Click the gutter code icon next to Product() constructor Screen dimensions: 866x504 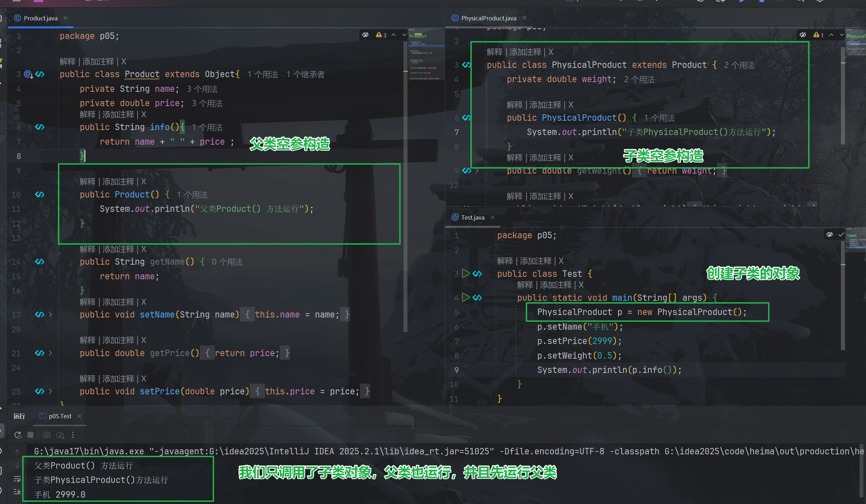pyautogui.click(x=40, y=194)
